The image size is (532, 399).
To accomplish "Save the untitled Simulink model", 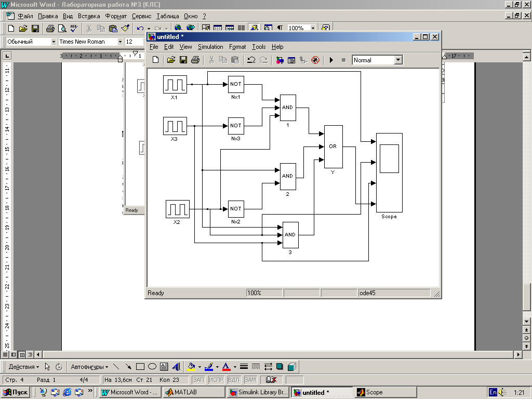I will pyautogui.click(x=183, y=60).
